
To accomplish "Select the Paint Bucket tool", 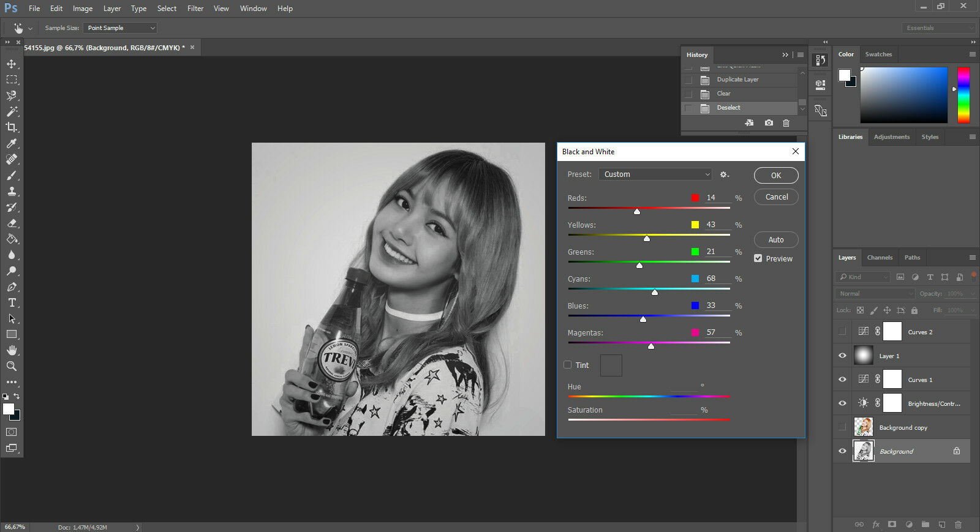I will coord(12,239).
